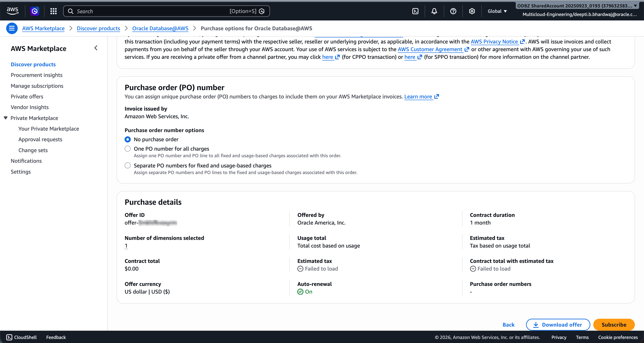Click the '1 month' contract duration value
The image size is (644, 343).
[x=480, y=223]
